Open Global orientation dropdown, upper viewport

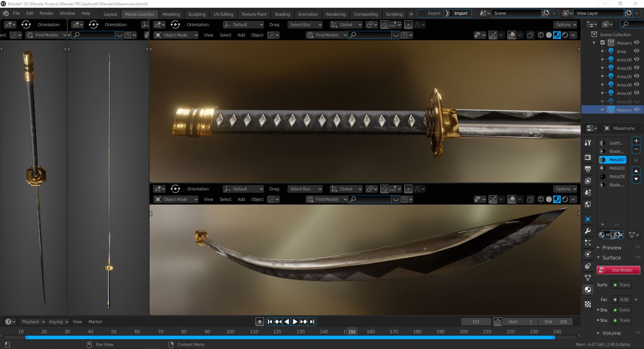tap(346, 24)
